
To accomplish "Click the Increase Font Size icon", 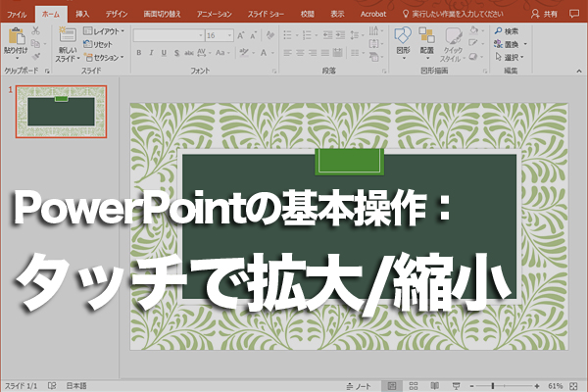I will tap(241, 35).
